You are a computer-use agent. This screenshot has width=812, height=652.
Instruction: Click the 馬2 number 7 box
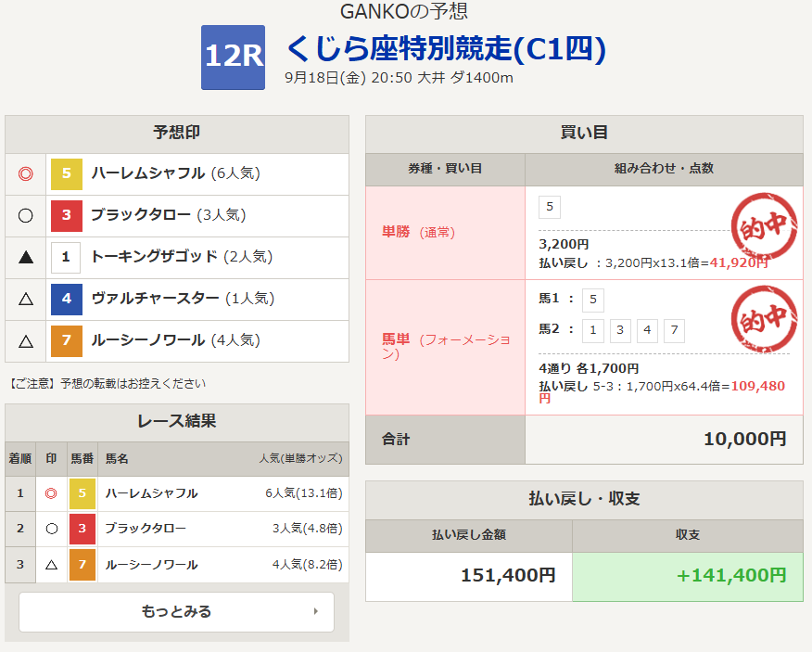click(x=674, y=331)
